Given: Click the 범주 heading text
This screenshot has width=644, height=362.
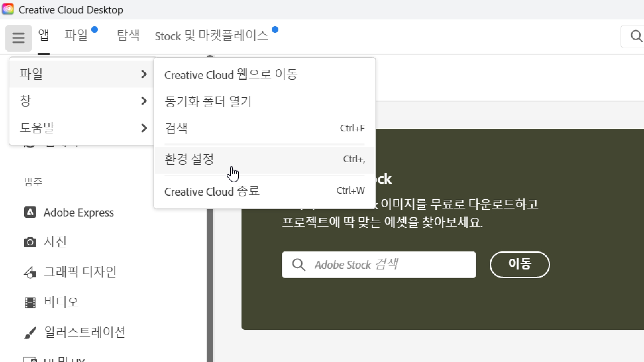Looking at the screenshot, I should point(33,182).
